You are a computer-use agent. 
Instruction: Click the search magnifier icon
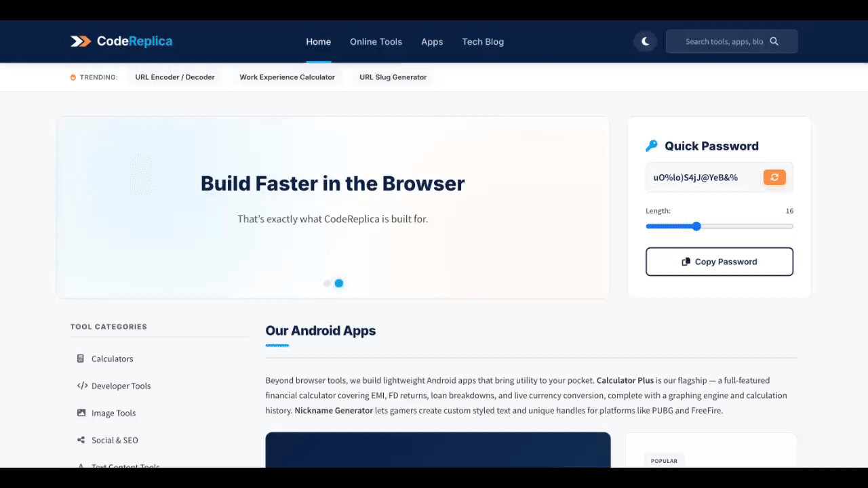[774, 41]
